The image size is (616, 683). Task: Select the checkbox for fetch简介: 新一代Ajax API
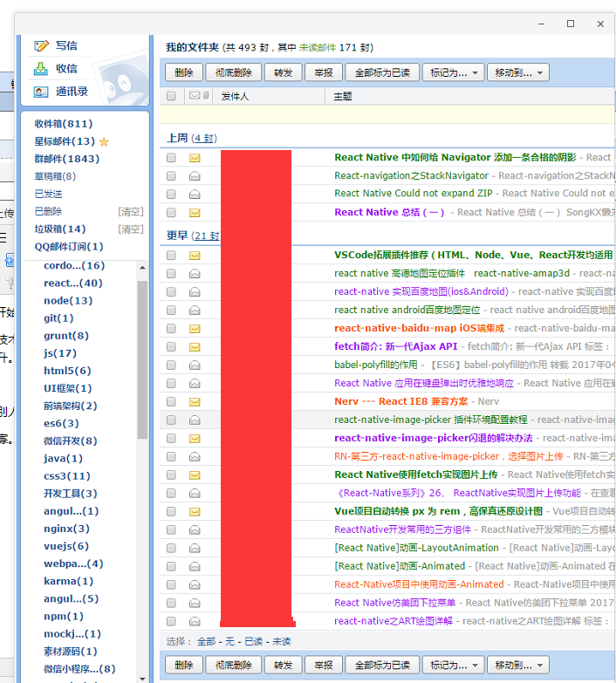[171, 347]
